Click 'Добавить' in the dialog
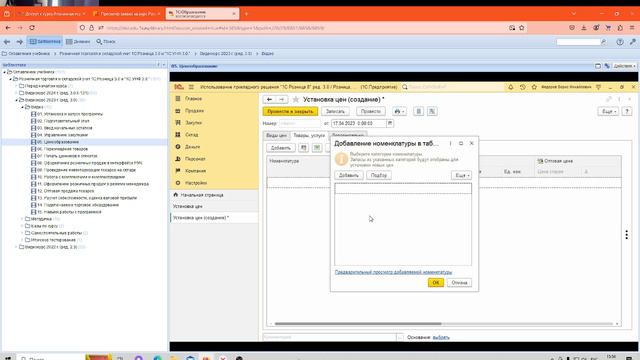640x360 pixels. 349,175
